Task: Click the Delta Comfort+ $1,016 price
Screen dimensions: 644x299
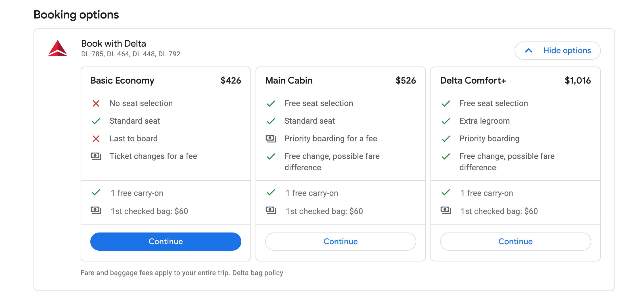Action: pos(578,81)
